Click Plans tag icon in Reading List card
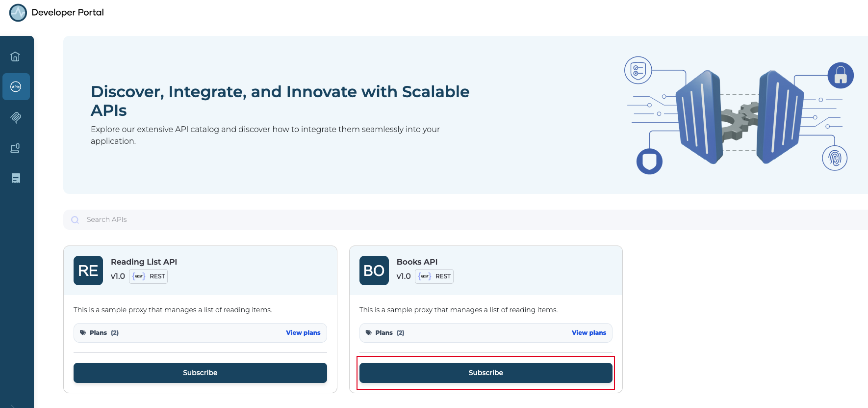The height and width of the screenshot is (408, 868). click(83, 333)
